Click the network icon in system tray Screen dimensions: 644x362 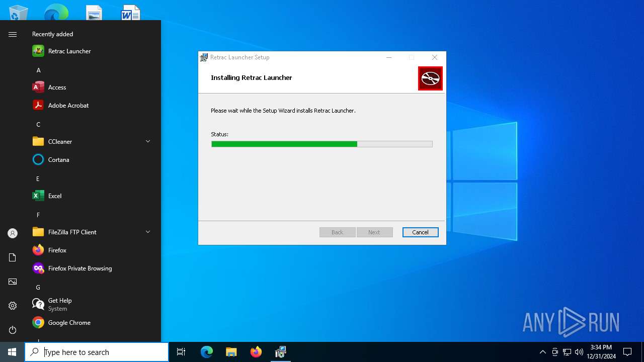tap(567, 352)
